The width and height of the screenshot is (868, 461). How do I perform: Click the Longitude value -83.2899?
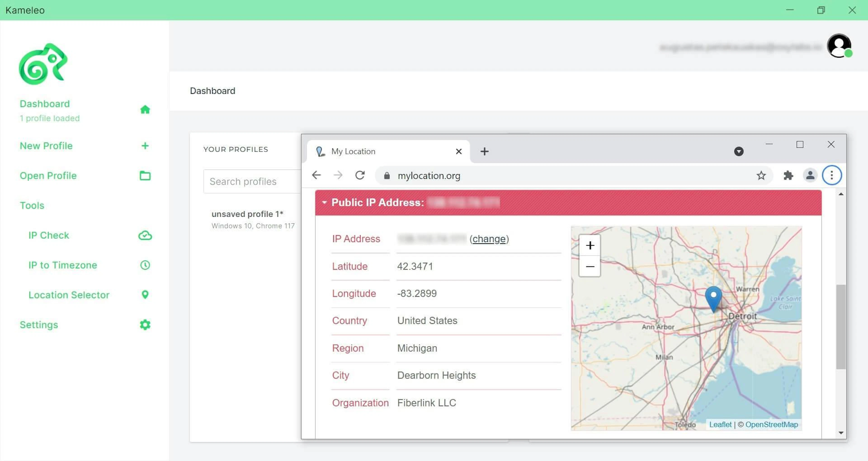click(x=417, y=294)
